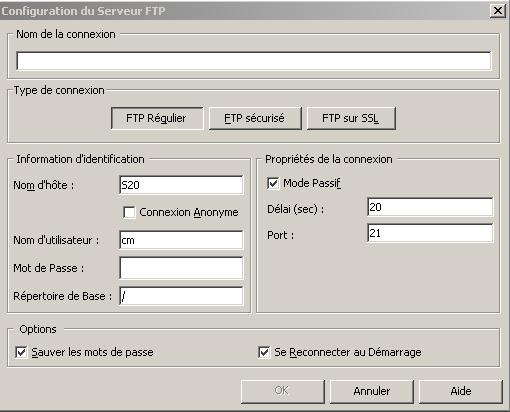This screenshot has width=510, height=412.
Task: Click the Répertoire de Base field
Action: pyautogui.click(x=181, y=296)
